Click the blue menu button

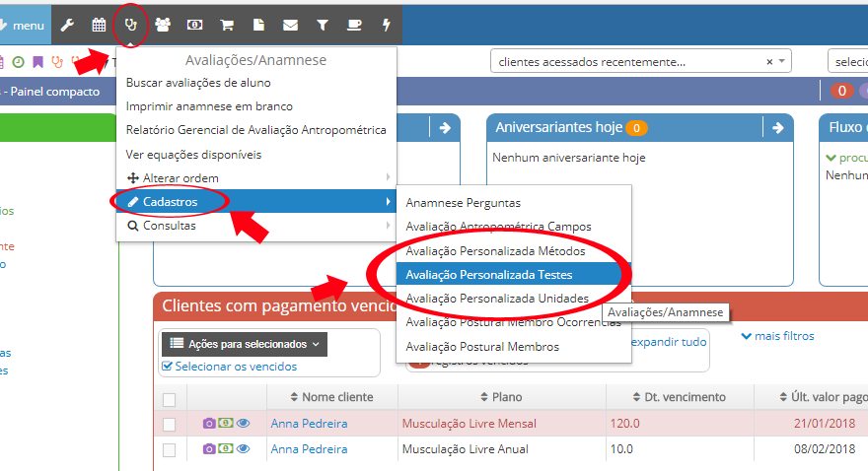point(22,25)
